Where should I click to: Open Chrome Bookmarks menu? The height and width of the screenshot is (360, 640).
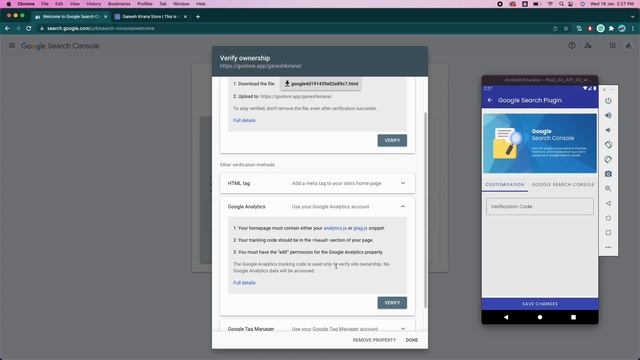pos(119,4)
